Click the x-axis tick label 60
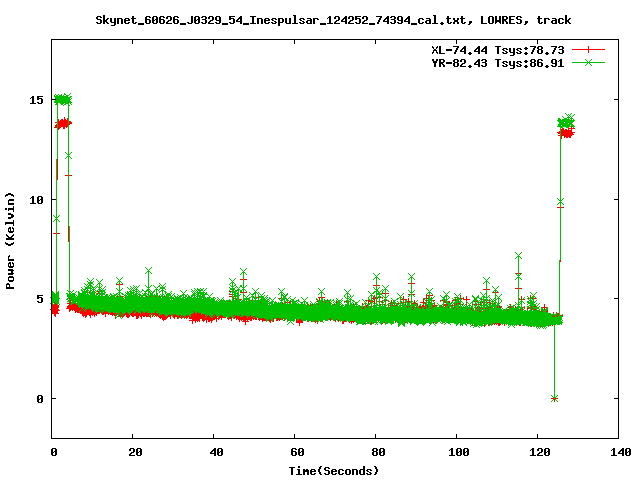The width and height of the screenshot is (640, 480). (x=297, y=452)
